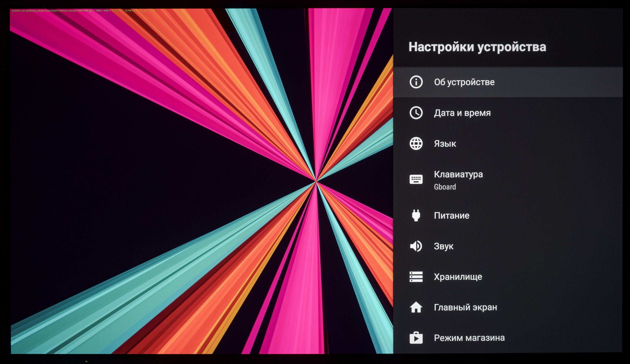The width and height of the screenshot is (630, 364).
Task: Select the Главный экран entry
Action: point(508,307)
